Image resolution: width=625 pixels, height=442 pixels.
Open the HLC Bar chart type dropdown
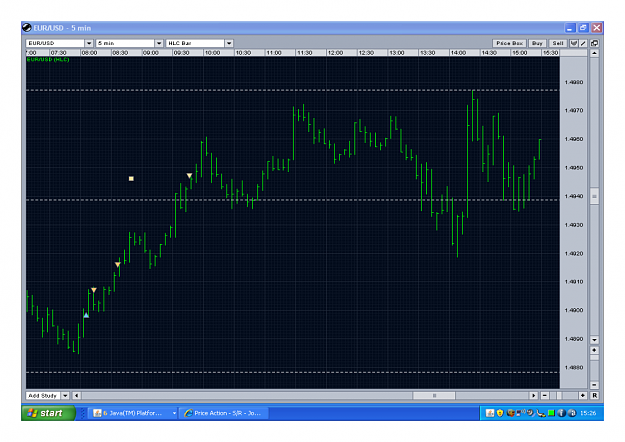229,43
